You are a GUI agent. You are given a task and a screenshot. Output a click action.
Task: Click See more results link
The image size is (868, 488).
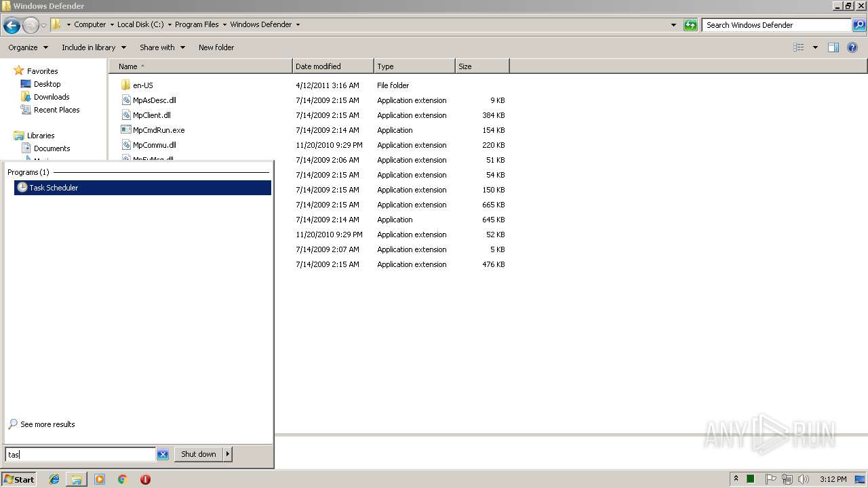[x=47, y=424]
